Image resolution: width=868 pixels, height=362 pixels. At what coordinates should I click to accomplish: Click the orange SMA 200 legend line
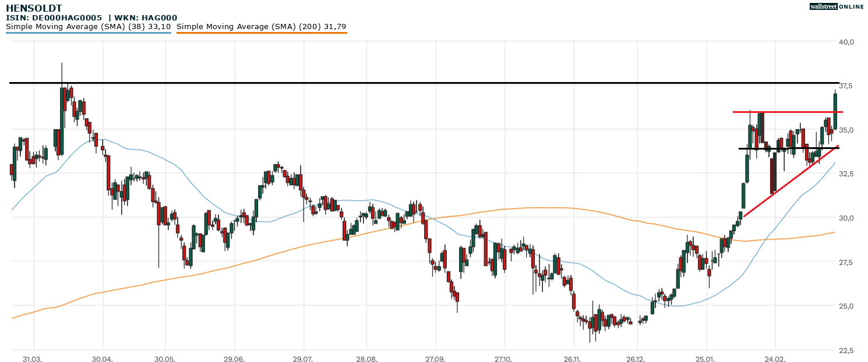pos(261,33)
